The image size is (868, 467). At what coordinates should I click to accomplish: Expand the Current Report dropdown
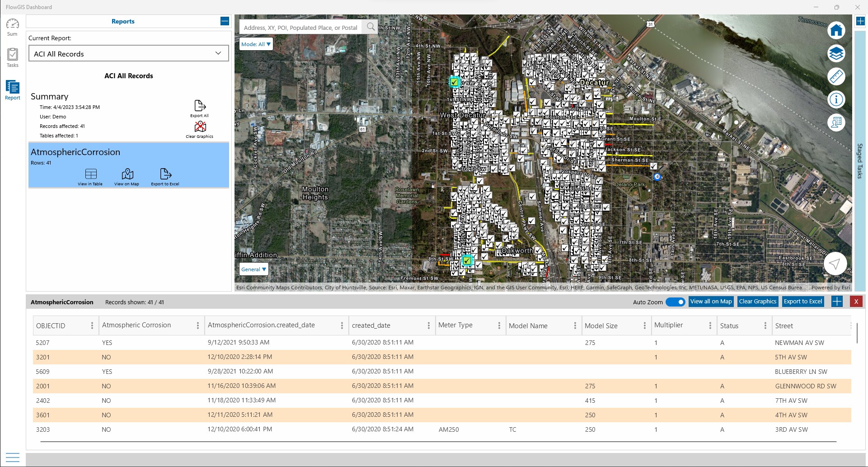click(x=129, y=54)
